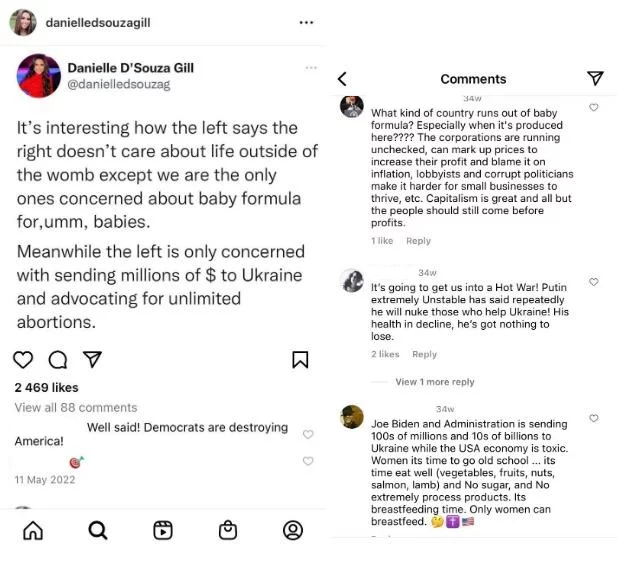Tap the send icon in Comments header
The image size is (618, 566).
(595, 78)
